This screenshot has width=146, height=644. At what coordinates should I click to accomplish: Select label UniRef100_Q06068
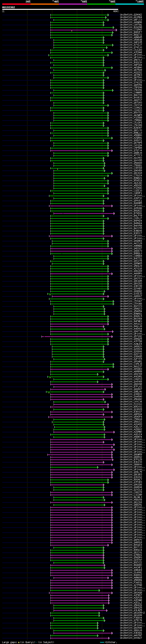coord(131,382)
